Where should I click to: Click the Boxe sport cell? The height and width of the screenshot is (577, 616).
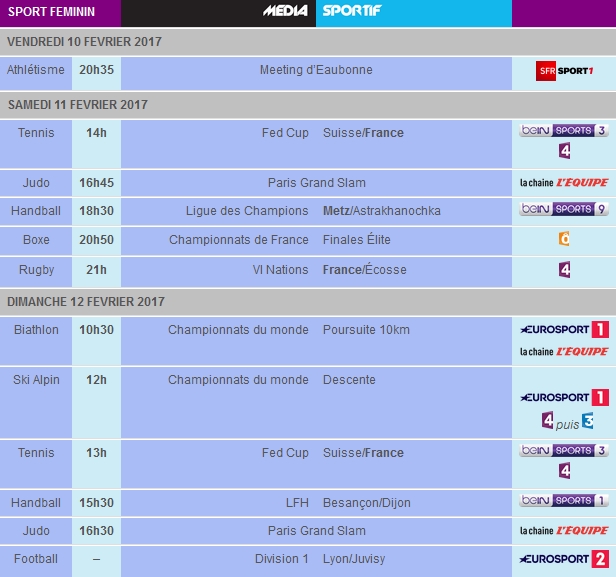36,241
